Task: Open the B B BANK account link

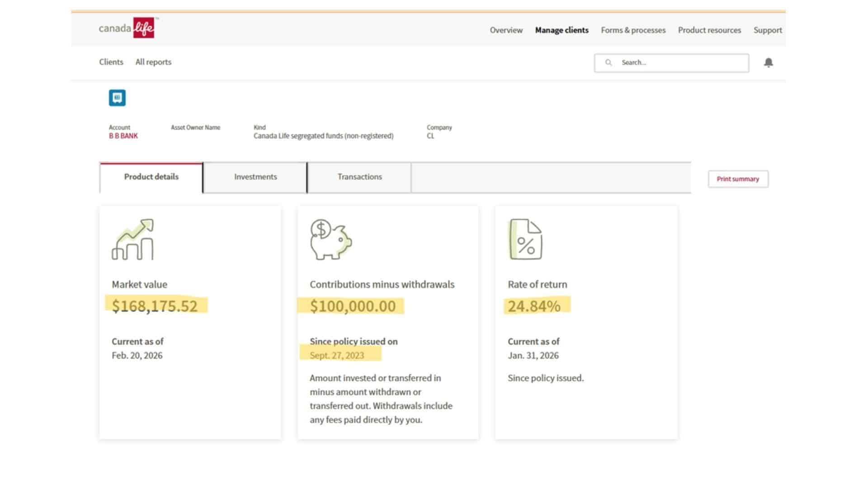Action: pos(123,135)
